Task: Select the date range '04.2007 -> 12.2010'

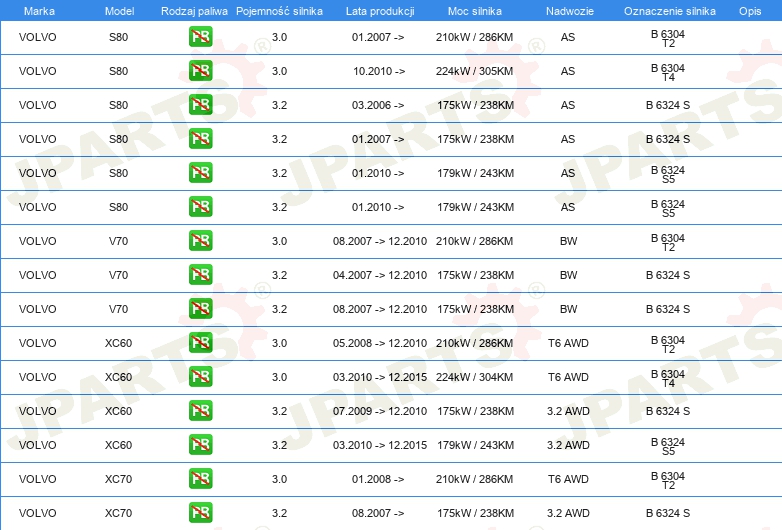Action: pyautogui.click(x=380, y=275)
